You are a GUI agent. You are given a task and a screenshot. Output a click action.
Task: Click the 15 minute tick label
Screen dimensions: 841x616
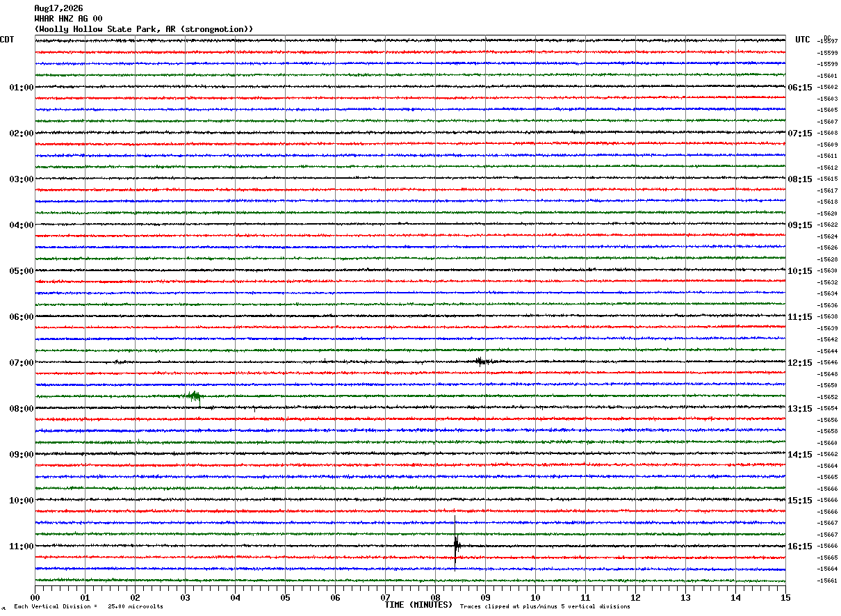[785, 597]
